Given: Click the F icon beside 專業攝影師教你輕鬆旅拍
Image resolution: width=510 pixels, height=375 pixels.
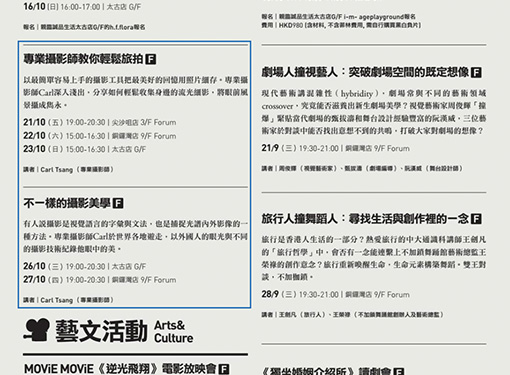Looking at the screenshot, I should coord(151,59).
